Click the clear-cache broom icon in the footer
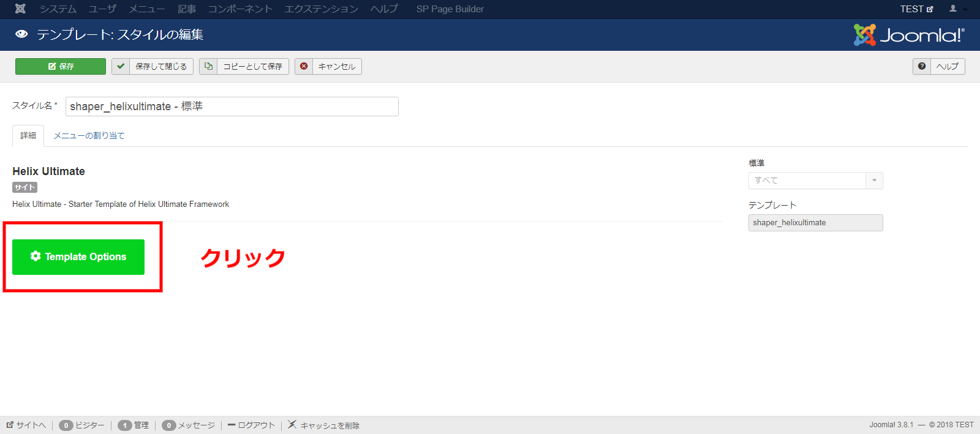 (292, 424)
